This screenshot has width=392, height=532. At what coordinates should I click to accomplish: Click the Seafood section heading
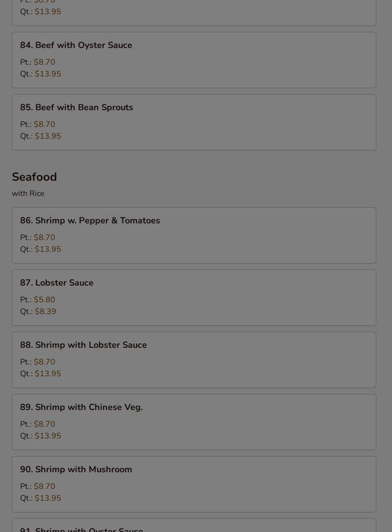click(x=34, y=177)
